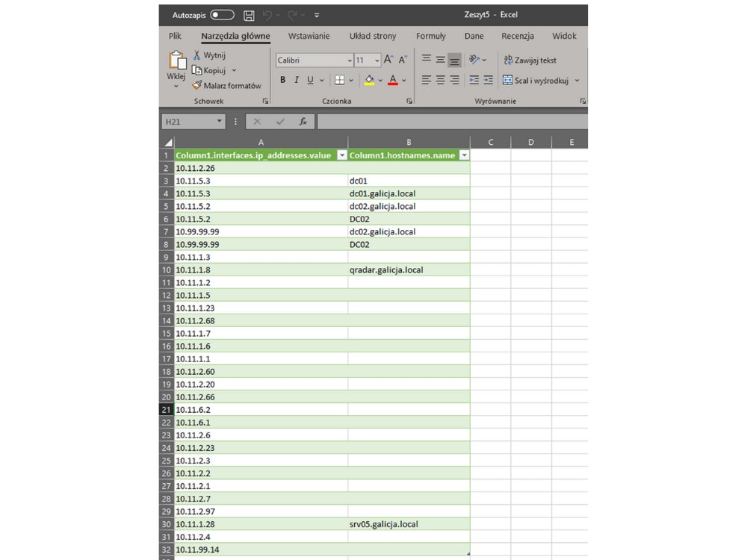Click the Save diskette icon
This screenshot has width=747, height=560.
point(249,15)
